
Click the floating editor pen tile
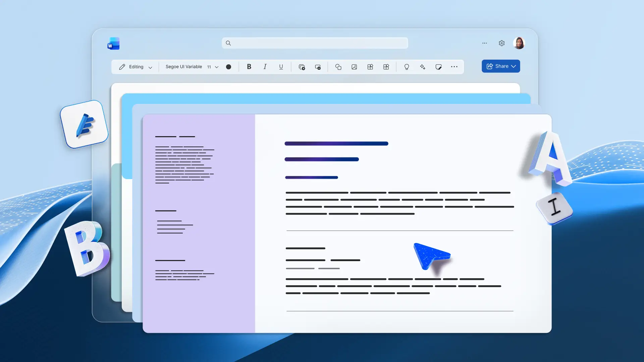click(84, 124)
